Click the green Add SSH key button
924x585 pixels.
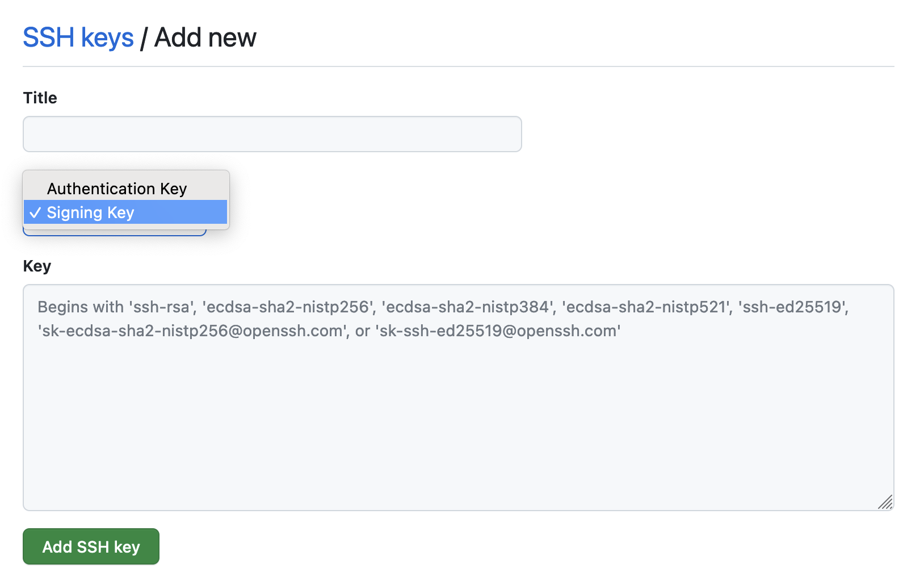[90, 546]
